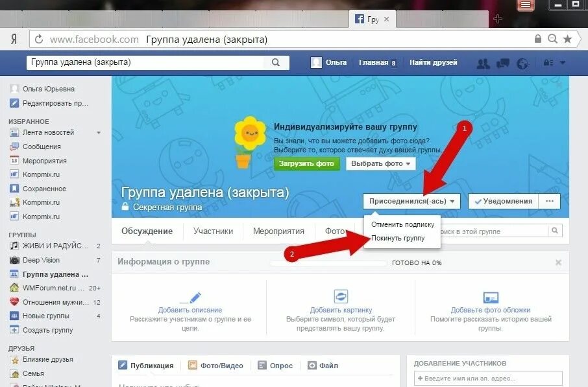Open Сообщения in sidebar
The height and width of the screenshot is (387, 588).
click(42, 147)
